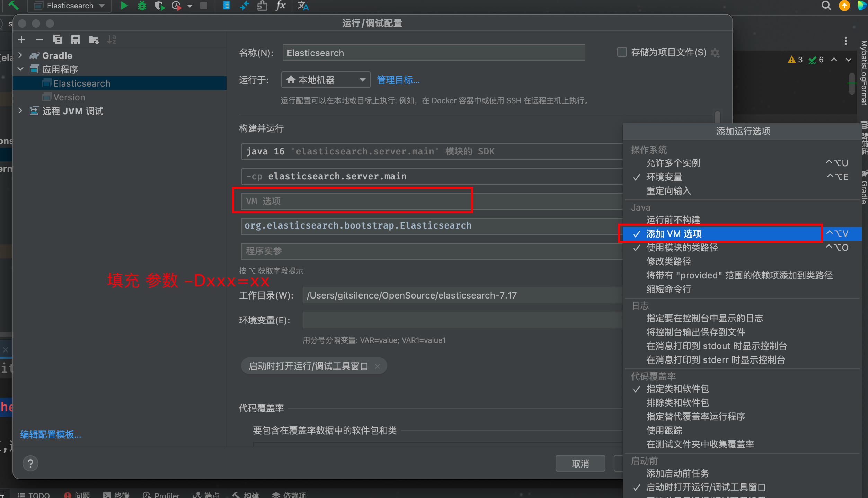
Task: Expand the 远程 JVM 调试 node
Action: pos(20,111)
